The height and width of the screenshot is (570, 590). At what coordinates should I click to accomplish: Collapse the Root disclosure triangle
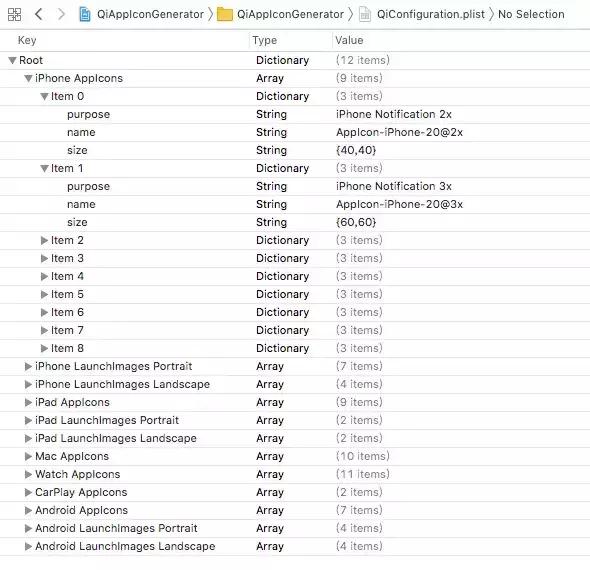12,60
